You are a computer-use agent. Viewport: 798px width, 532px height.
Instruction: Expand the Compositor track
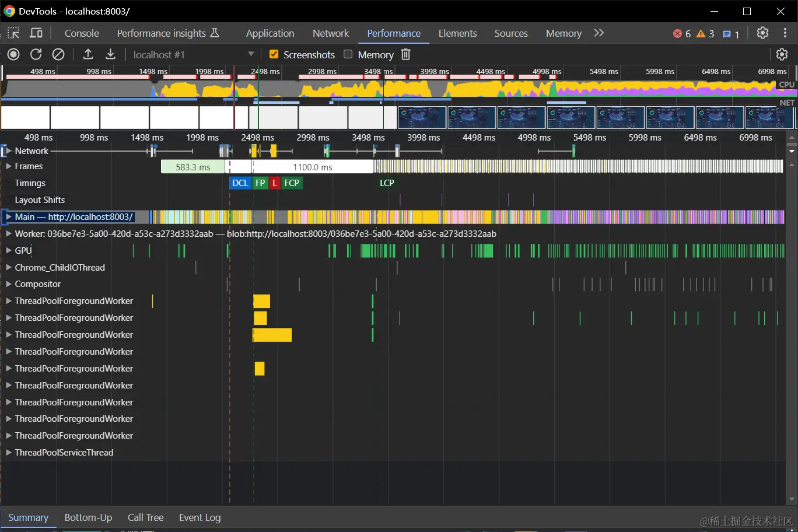click(9, 284)
